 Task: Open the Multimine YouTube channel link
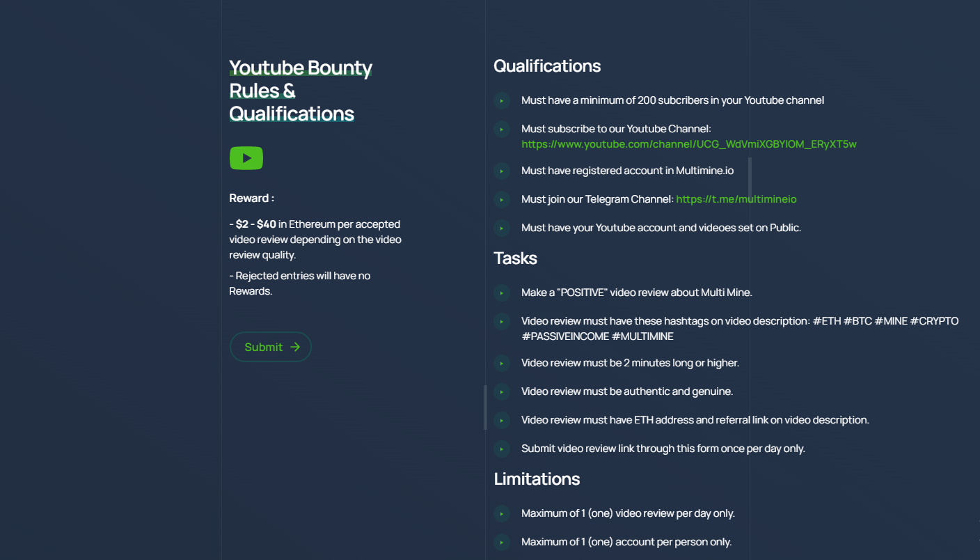tap(689, 144)
